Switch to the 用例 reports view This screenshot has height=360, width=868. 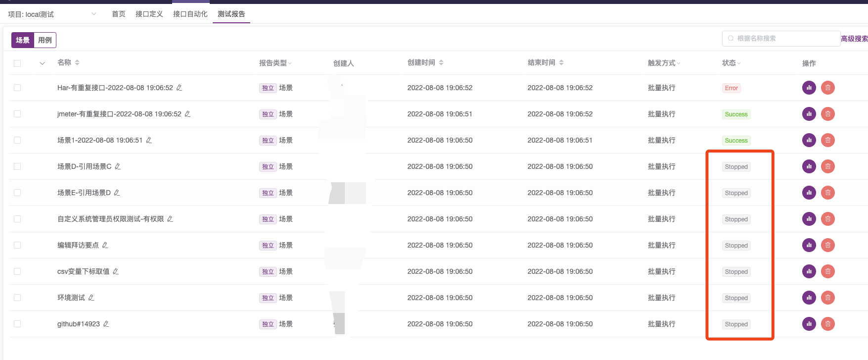pos(45,40)
